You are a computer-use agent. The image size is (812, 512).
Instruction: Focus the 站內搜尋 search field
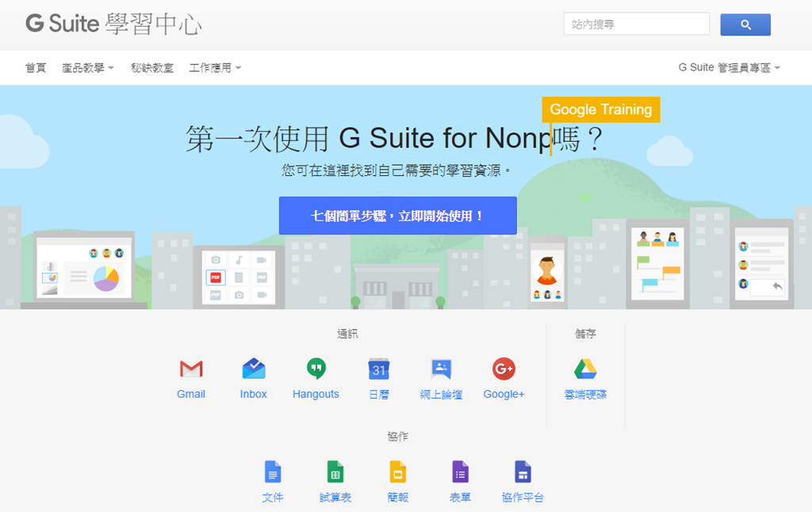(x=637, y=24)
